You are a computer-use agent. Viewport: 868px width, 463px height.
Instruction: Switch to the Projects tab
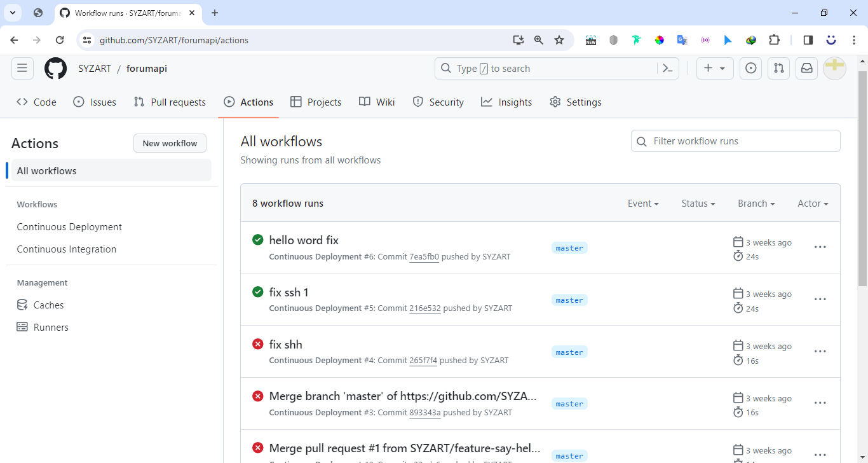[x=316, y=102]
